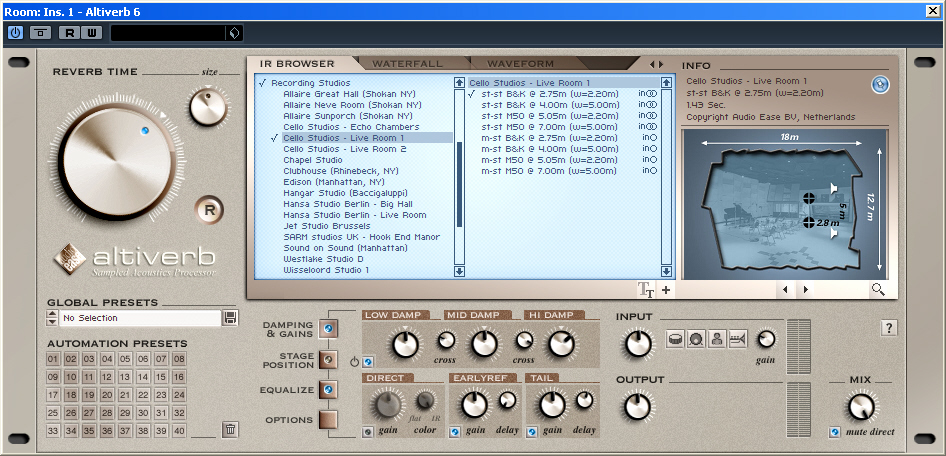Viewport: 946px width, 456px height.
Task: Click the Write automation W button
Action: (x=91, y=33)
